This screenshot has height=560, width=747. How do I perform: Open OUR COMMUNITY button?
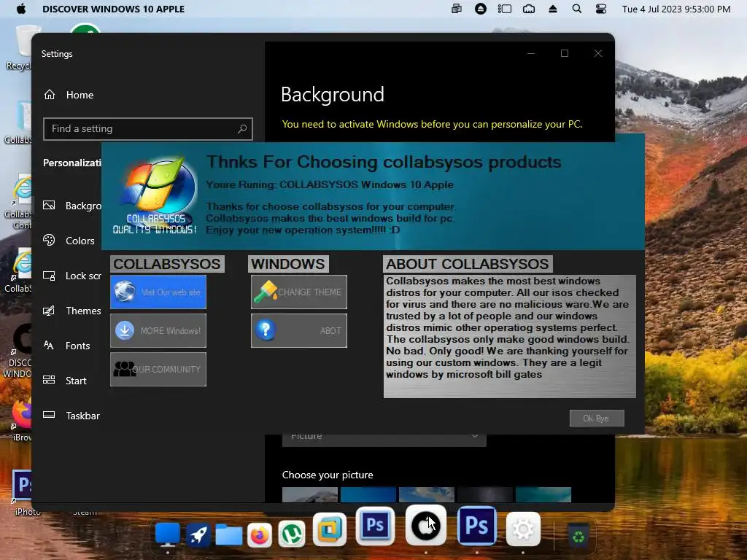tap(158, 369)
